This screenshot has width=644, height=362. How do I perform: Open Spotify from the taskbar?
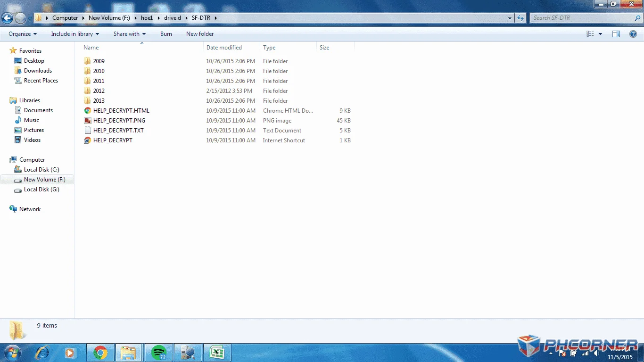pyautogui.click(x=159, y=352)
